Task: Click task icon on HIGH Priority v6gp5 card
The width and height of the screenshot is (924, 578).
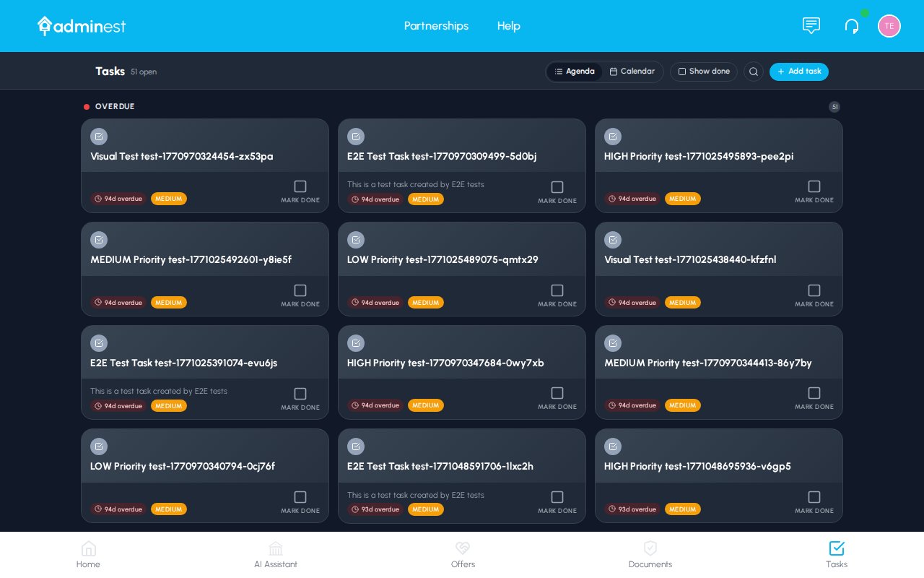Action: pyautogui.click(x=613, y=447)
